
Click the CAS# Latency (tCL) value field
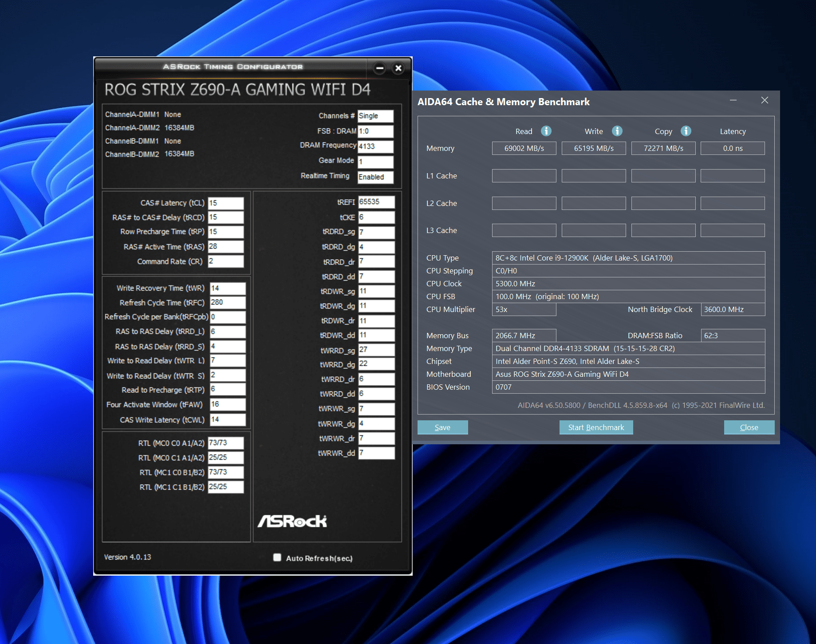226,203
